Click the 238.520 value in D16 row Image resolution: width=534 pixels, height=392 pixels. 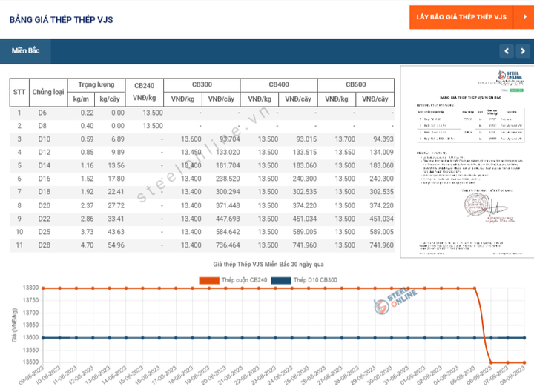(228, 179)
